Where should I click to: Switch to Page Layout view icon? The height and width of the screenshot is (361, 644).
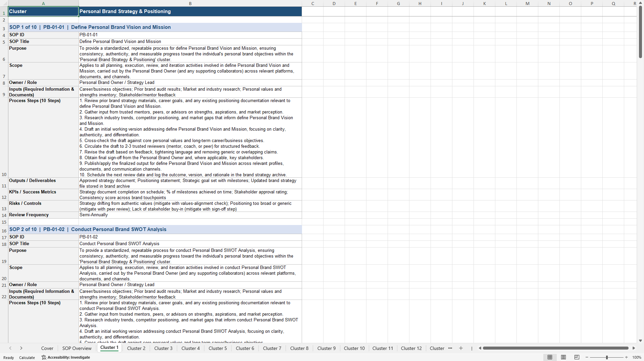(563, 357)
